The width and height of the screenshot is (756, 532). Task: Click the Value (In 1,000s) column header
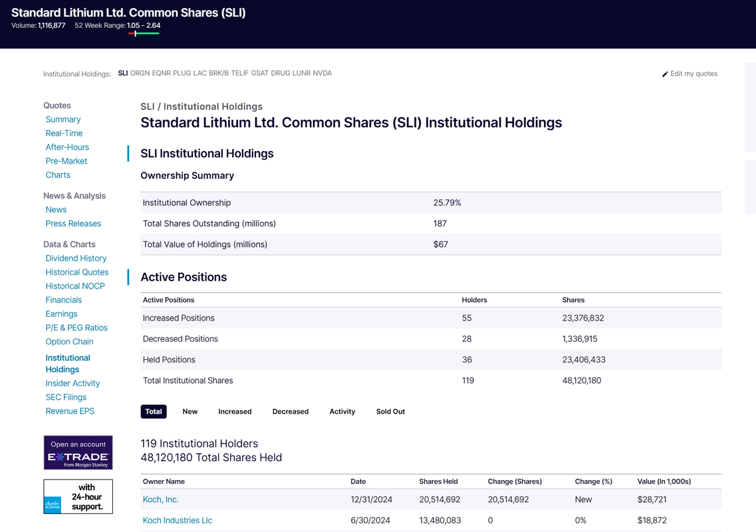pyautogui.click(x=664, y=481)
